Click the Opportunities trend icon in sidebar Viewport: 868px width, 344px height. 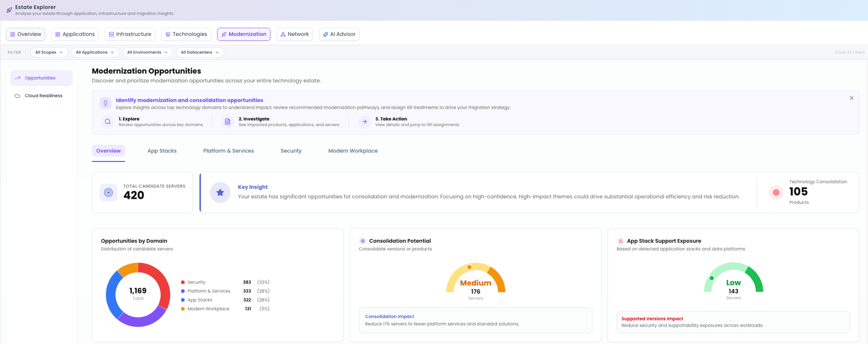(17, 78)
